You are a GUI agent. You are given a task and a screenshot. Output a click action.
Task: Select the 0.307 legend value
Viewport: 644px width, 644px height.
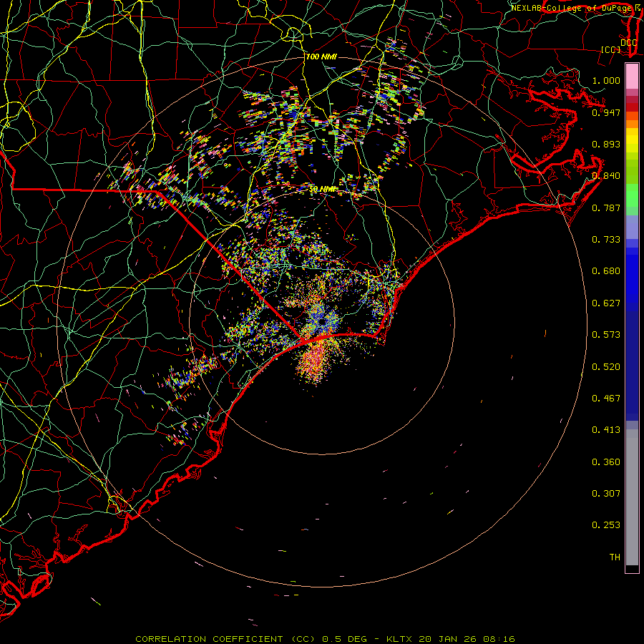click(606, 494)
